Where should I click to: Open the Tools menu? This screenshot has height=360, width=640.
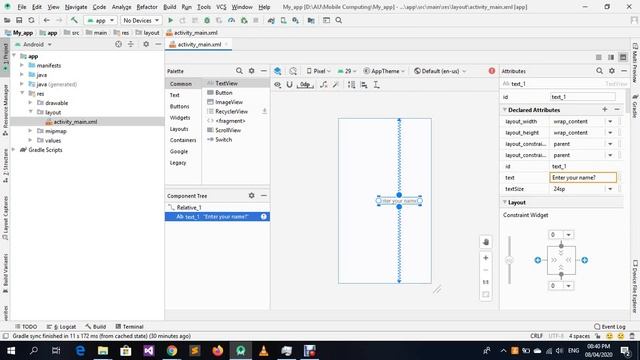(x=204, y=7)
